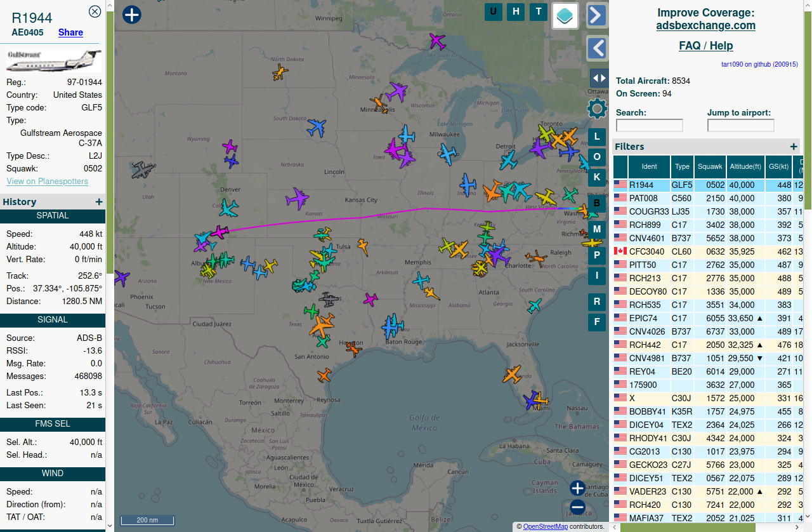
Task: Toggle the P map option button
Action: 597,255
